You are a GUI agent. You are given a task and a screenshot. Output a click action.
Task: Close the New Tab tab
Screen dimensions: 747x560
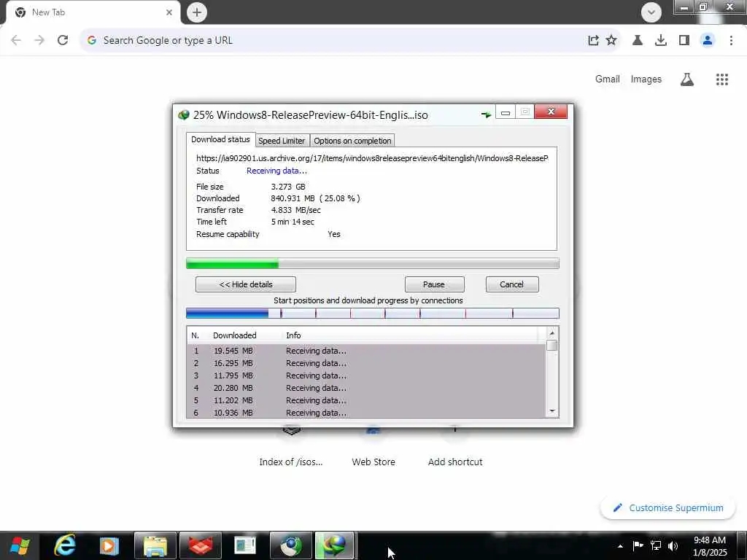coord(169,12)
